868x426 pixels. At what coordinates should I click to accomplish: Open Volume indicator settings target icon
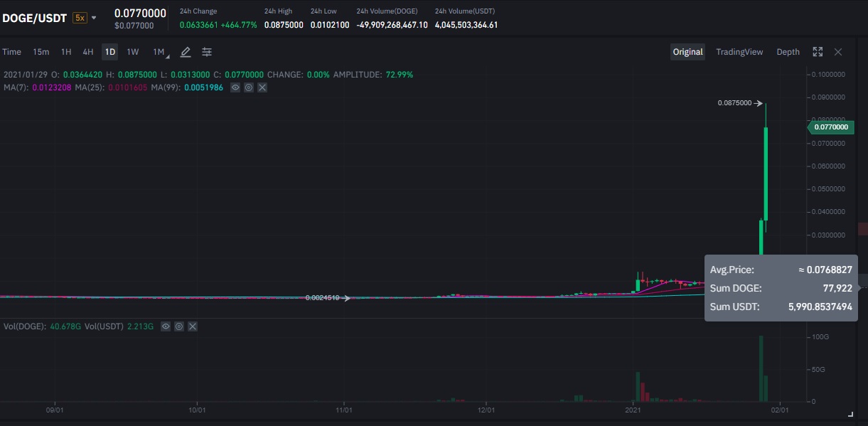179,326
